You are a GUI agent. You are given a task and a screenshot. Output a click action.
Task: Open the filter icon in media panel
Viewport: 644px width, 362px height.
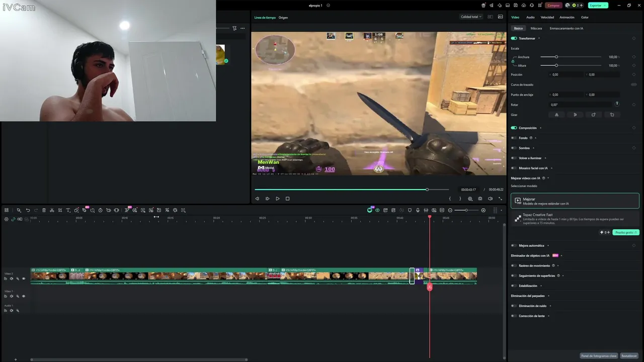234,28
